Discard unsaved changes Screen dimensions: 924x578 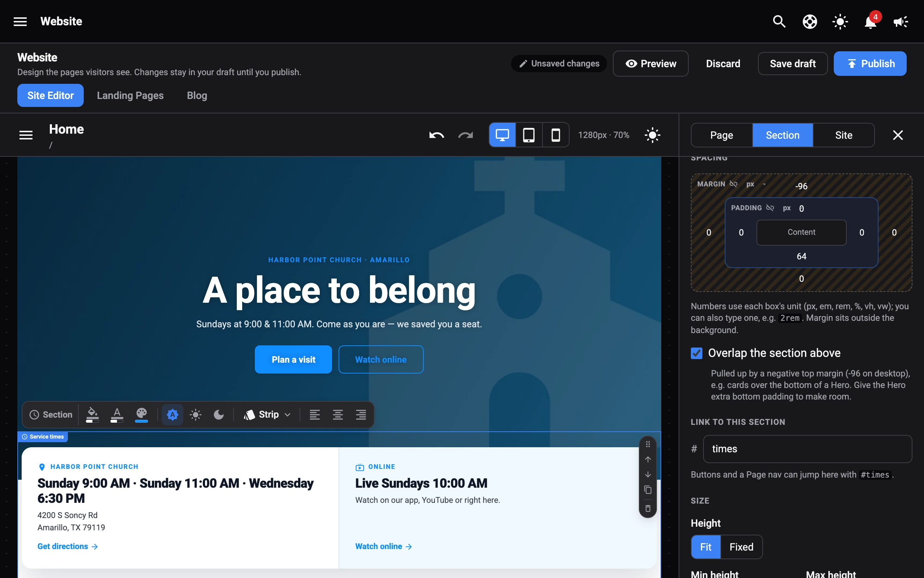723,64
